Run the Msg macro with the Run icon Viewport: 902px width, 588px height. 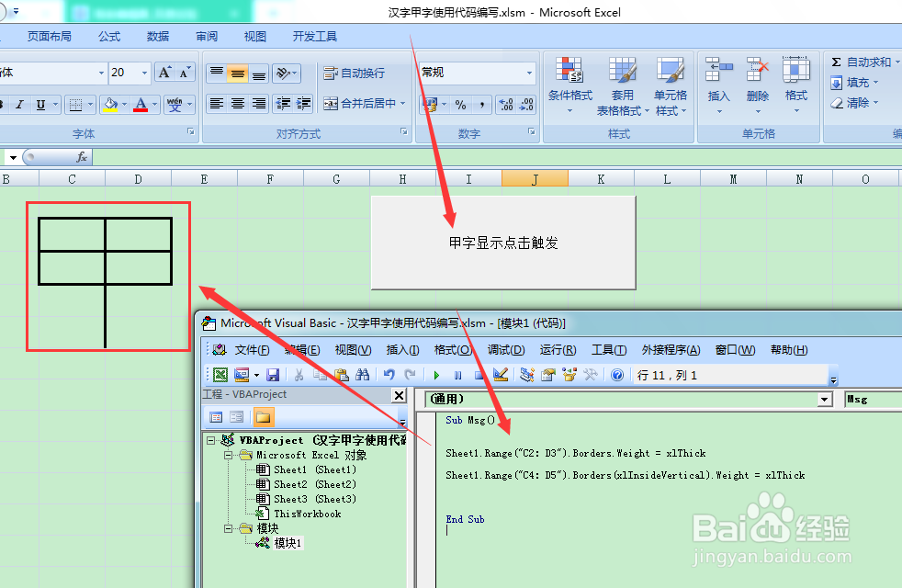tap(436, 374)
